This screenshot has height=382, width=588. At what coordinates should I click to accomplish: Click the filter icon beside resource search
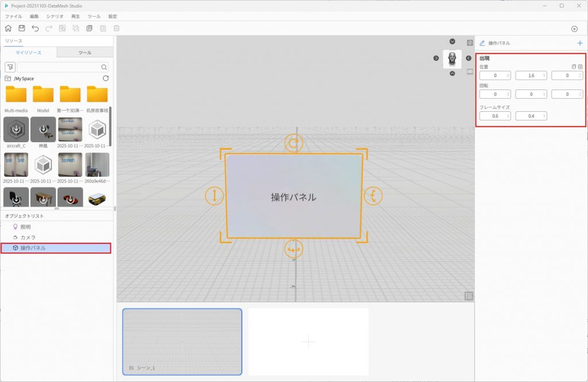[x=10, y=67]
